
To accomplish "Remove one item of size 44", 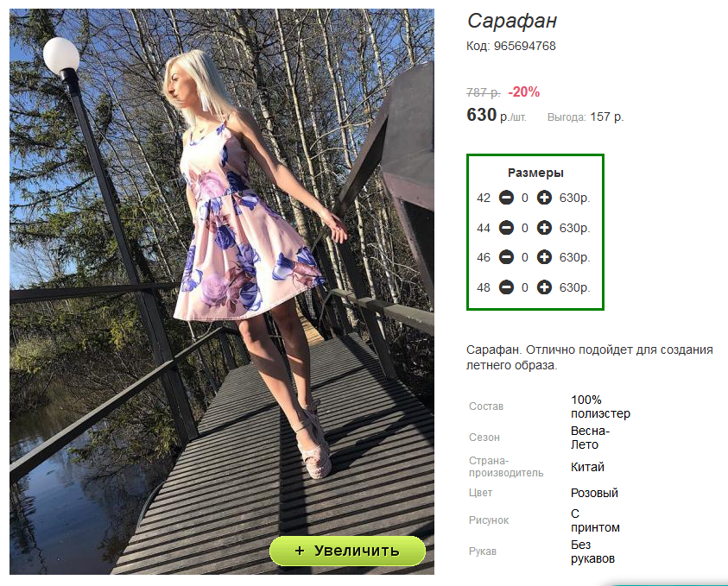I will pyautogui.click(x=506, y=228).
